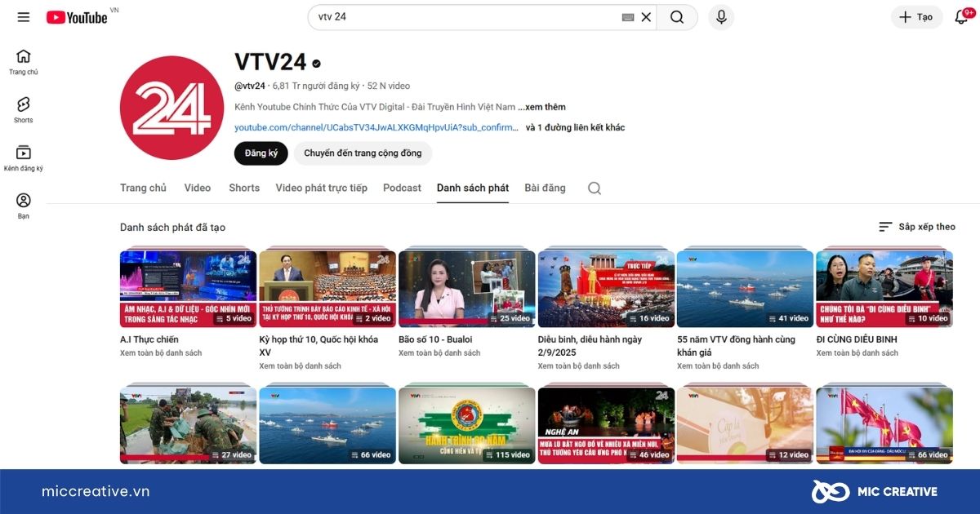Open Shorts in the sidebar
The width and height of the screenshot is (980, 514).
click(24, 110)
